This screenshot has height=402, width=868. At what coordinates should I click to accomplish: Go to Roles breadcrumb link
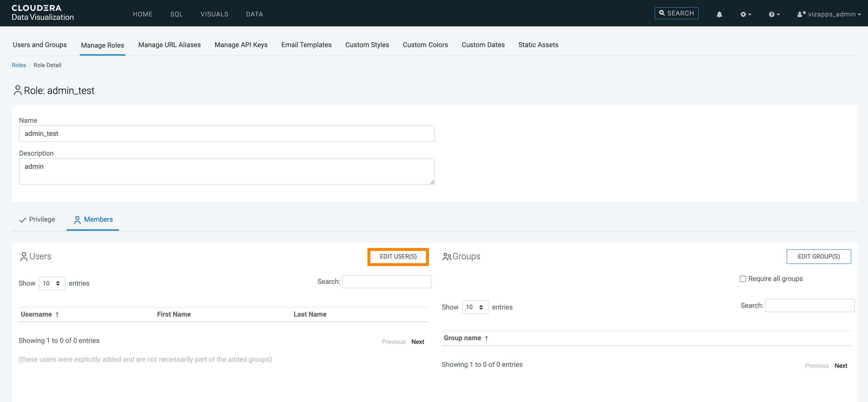coord(19,65)
